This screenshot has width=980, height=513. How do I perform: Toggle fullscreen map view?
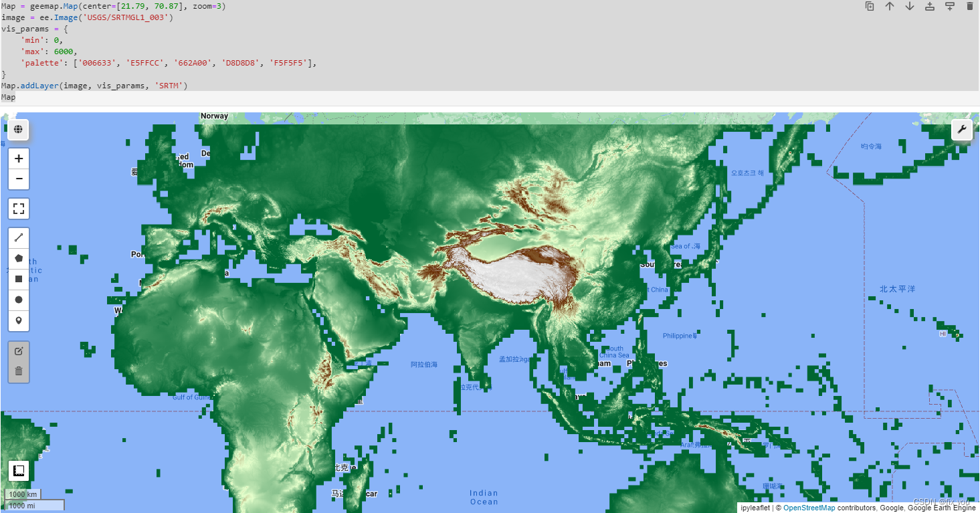coord(19,209)
